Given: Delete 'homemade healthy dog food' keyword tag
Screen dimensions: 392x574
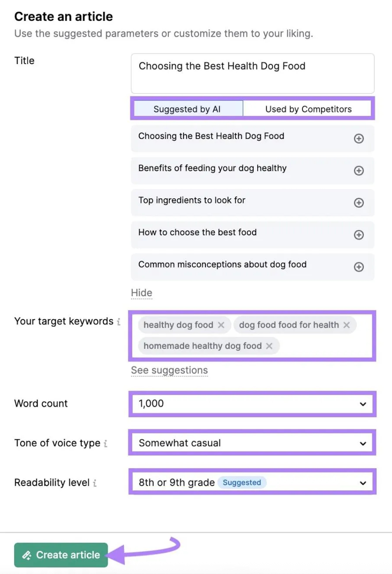Looking at the screenshot, I should (269, 346).
